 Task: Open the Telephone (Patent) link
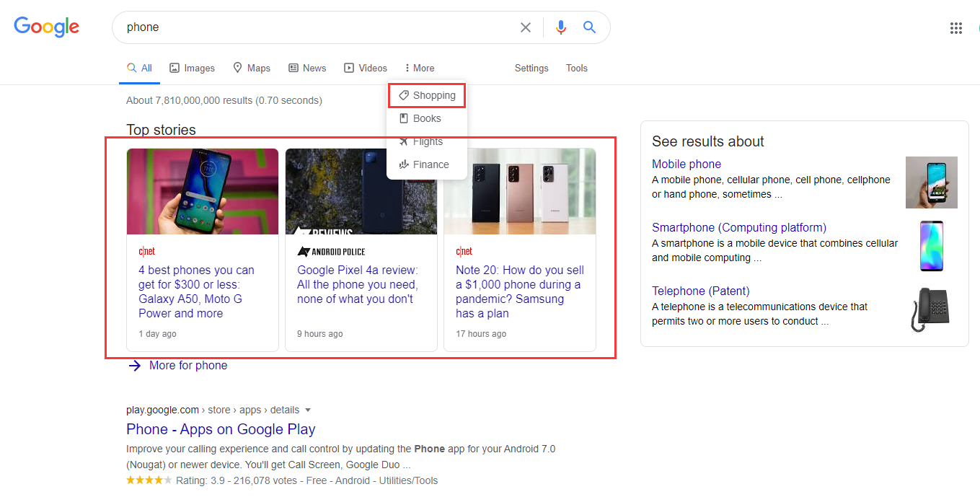pos(701,291)
